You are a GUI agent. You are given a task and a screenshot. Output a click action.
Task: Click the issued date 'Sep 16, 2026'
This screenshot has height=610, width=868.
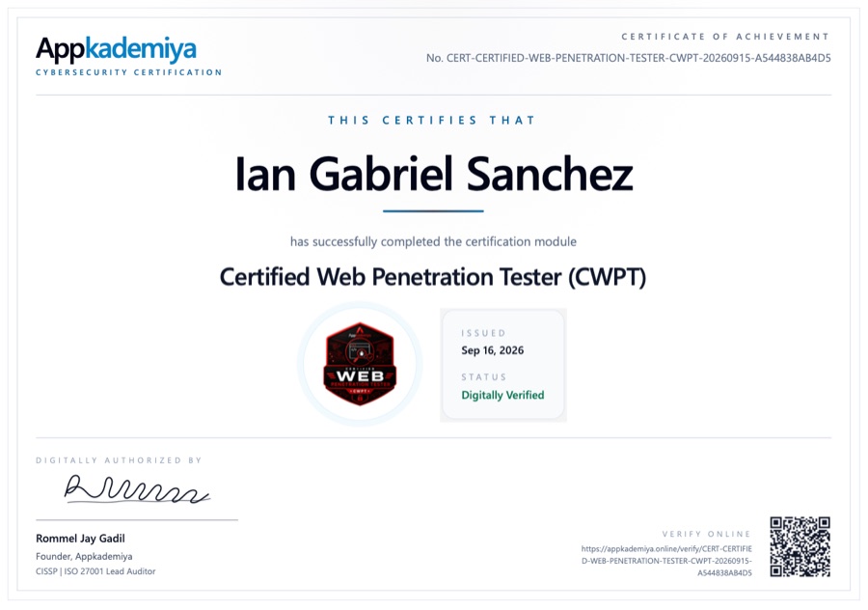click(x=493, y=350)
